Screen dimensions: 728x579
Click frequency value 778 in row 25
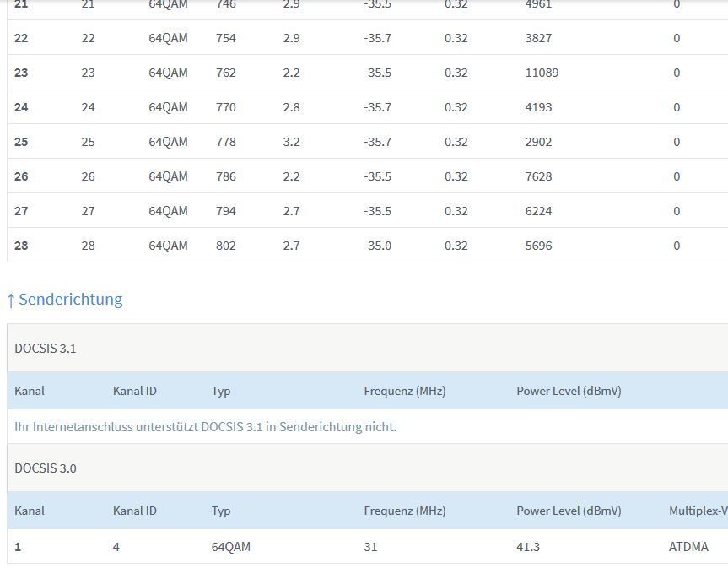pyautogui.click(x=225, y=142)
